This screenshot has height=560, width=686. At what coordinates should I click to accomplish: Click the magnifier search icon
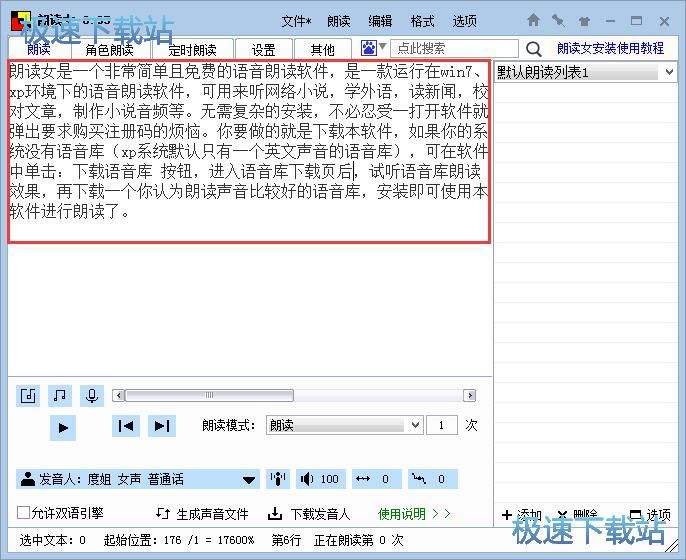pos(533,49)
